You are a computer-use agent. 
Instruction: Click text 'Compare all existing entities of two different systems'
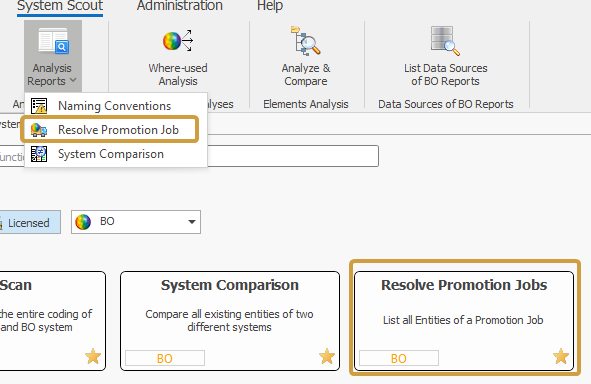point(229,320)
